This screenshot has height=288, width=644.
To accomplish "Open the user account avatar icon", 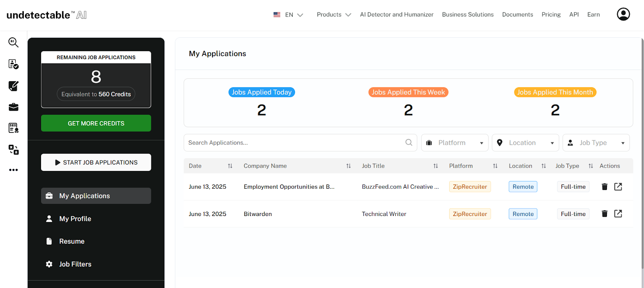I will tap(623, 14).
